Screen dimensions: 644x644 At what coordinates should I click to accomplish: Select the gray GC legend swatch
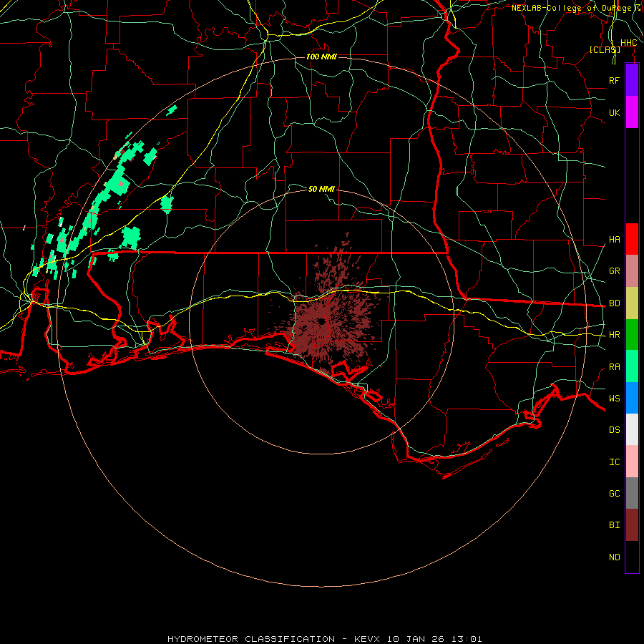coord(632,493)
